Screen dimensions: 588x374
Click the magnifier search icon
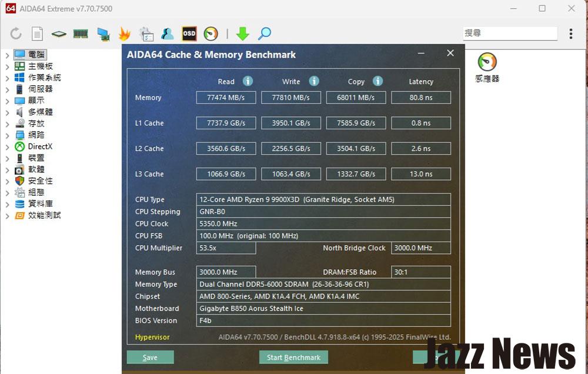click(265, 34)
